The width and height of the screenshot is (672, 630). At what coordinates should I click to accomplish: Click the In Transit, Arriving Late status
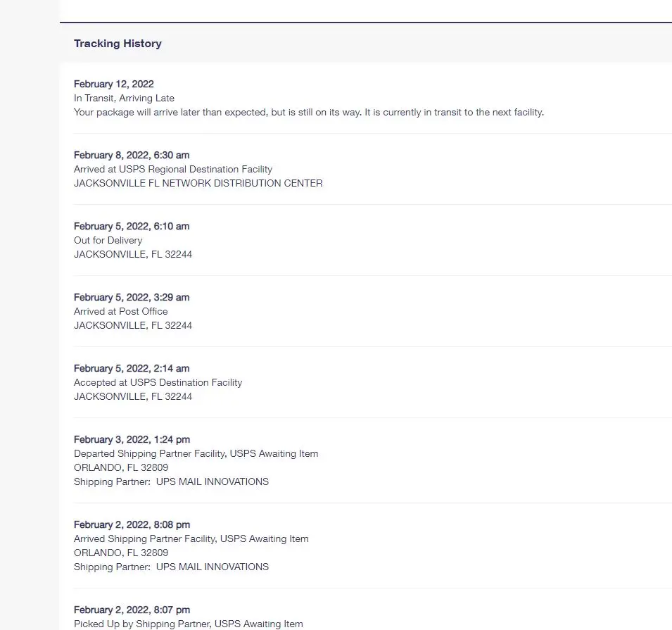coord(124,98)
